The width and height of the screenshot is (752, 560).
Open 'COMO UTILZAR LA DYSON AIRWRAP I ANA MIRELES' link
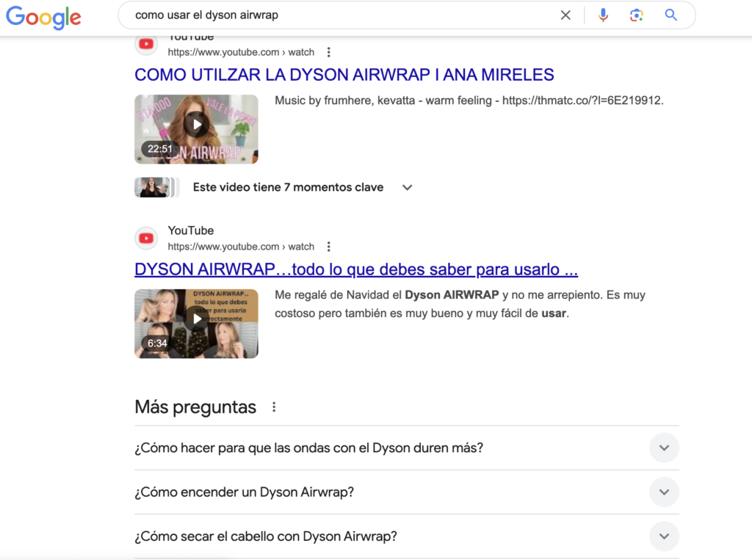pyautogui.click(x=344, y=75)
